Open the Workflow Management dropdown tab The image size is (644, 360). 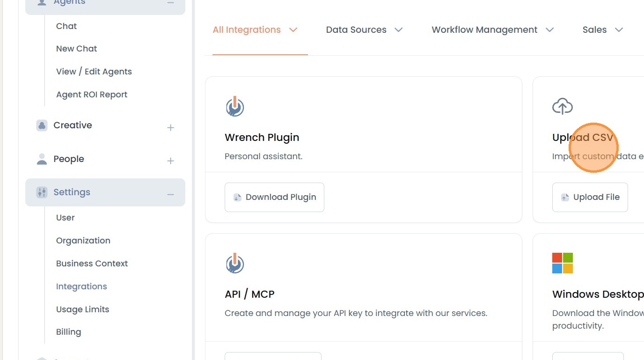pyautogui.click(x=492, y=30)
